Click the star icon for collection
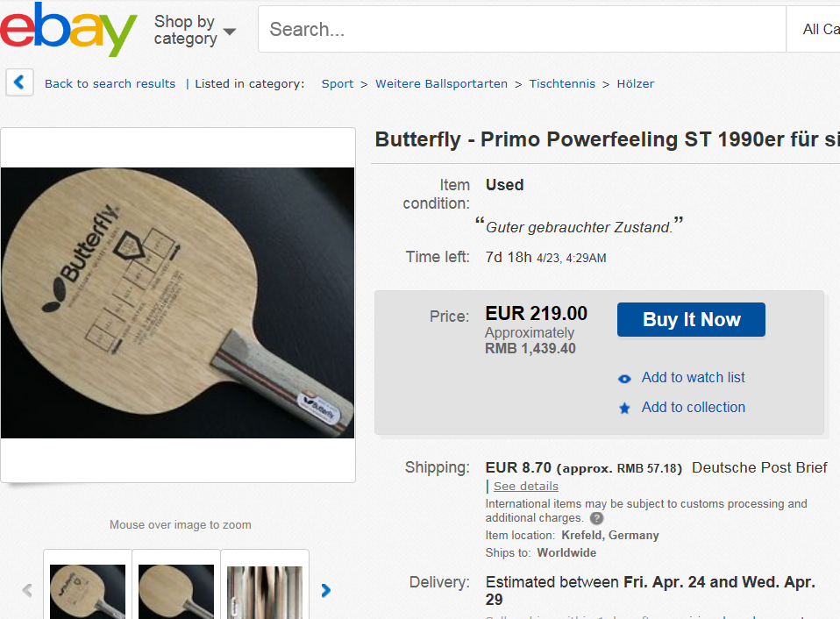840x619 pixels. [x=624, y=409]
